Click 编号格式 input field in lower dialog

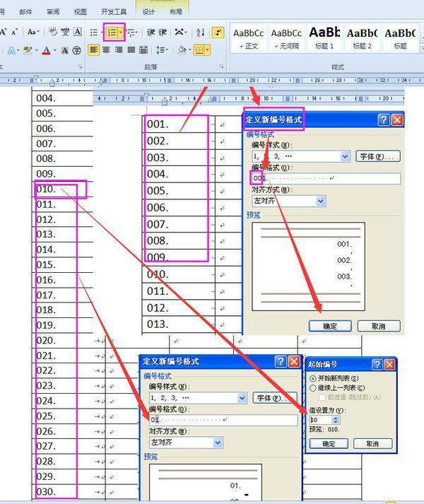[223, 420]
